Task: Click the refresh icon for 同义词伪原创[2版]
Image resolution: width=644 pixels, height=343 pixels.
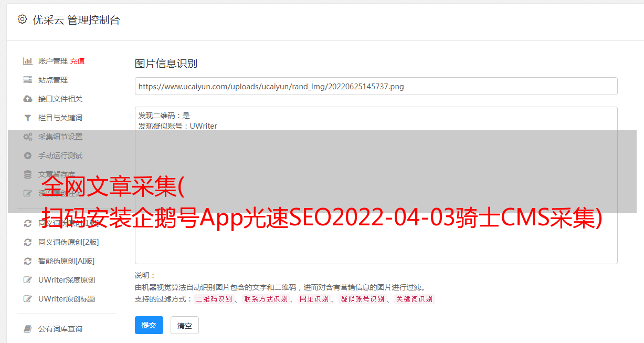Action: [x=28, y=242]
